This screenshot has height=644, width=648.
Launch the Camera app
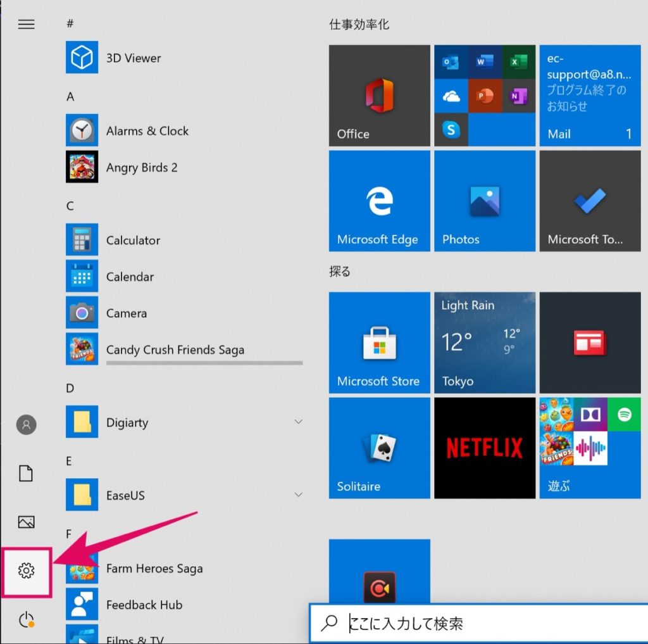184,312
